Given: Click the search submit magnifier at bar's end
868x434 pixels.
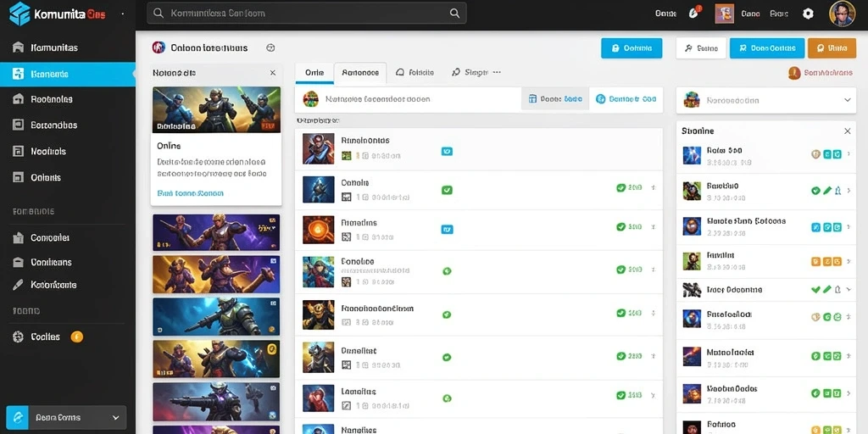Looking at the screenshot, I should click(454, 14).
